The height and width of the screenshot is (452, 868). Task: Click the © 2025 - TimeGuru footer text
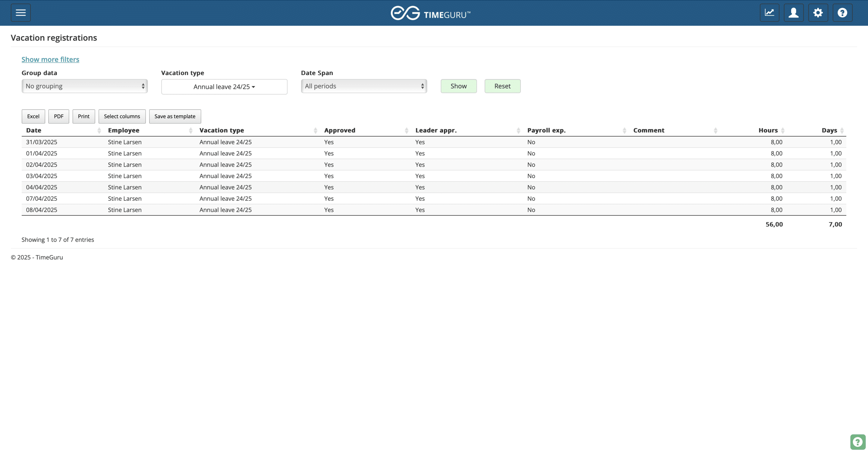[37, 257]
